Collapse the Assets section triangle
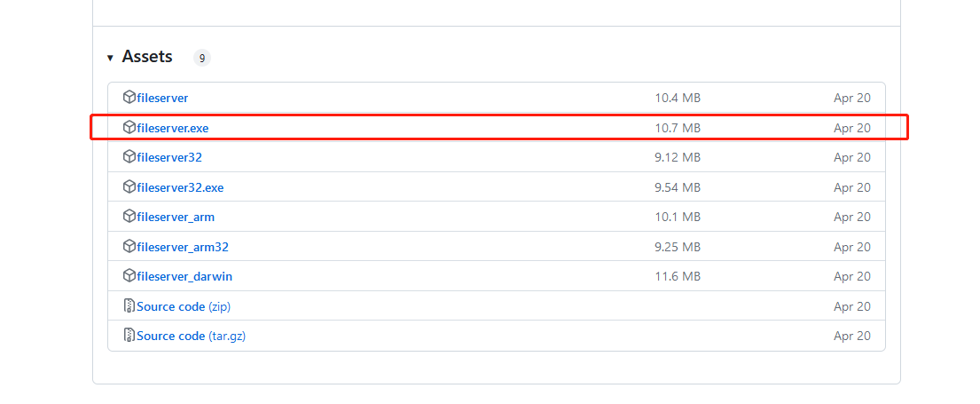The height and width of the screenshot is (404, 980). tap(110, 58)
